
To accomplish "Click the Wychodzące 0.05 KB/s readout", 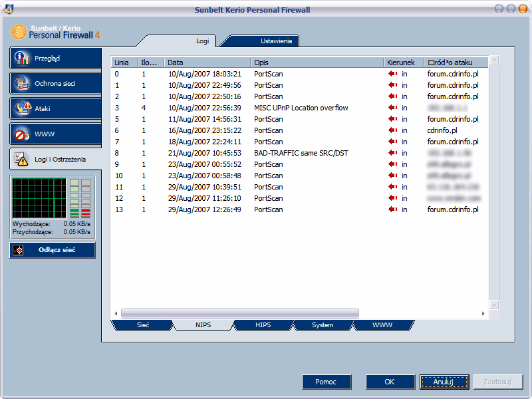I will (x=51, y=224).
